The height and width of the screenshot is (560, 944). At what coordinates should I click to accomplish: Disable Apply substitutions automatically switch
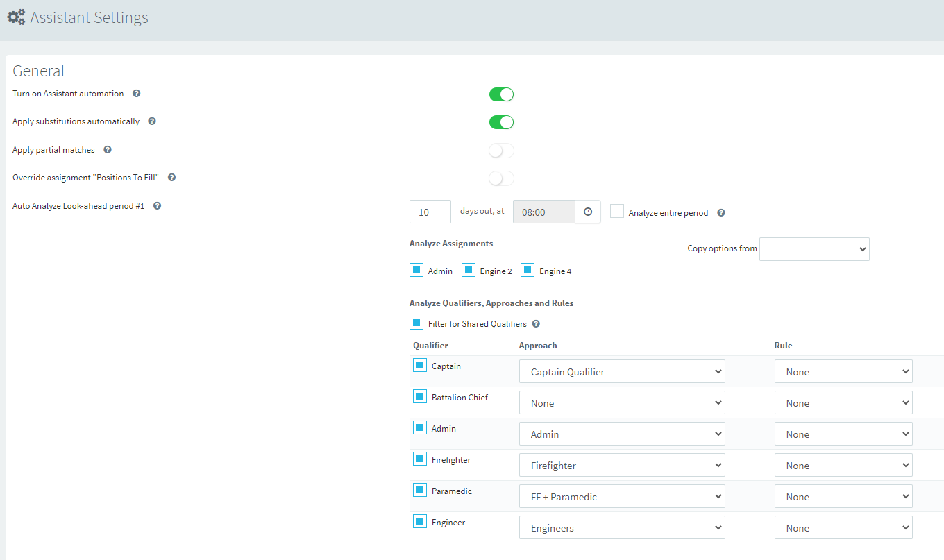(501, 122)
